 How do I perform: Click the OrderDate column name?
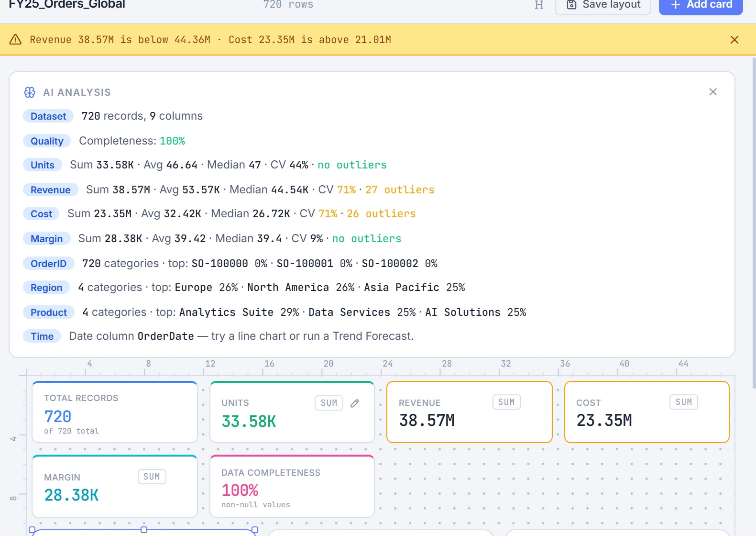point(166,336)
